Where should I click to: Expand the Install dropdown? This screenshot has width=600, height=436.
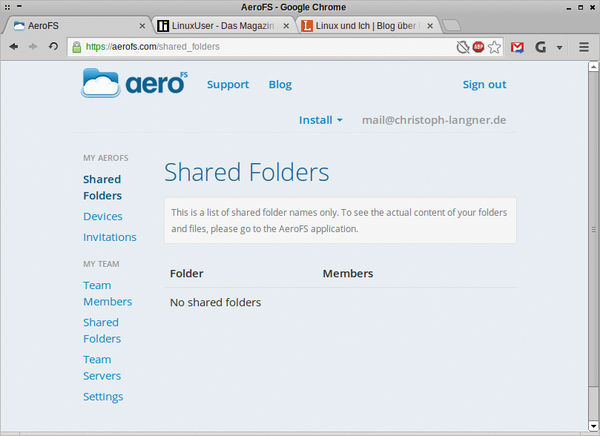pos(320,120)
